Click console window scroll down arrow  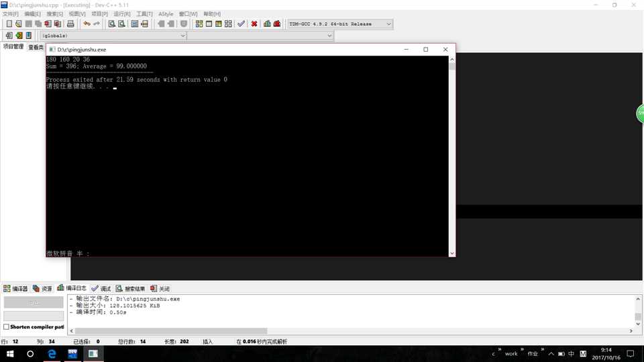[451, 253]
